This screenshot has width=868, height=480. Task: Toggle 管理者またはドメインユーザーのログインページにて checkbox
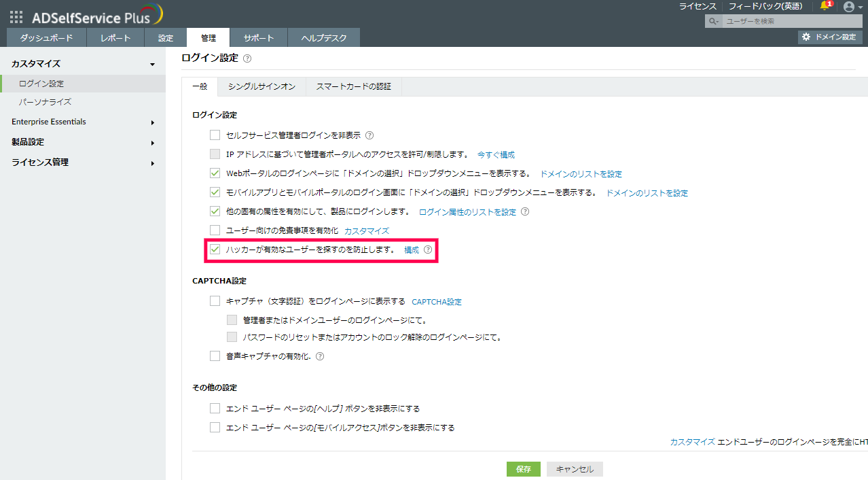[x=232, y=320]
